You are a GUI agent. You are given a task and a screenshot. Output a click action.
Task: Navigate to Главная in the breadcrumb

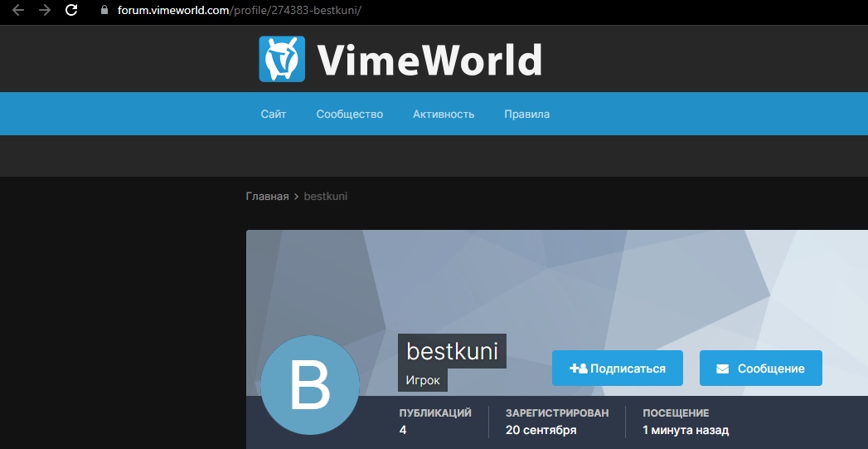pos(267,197)
